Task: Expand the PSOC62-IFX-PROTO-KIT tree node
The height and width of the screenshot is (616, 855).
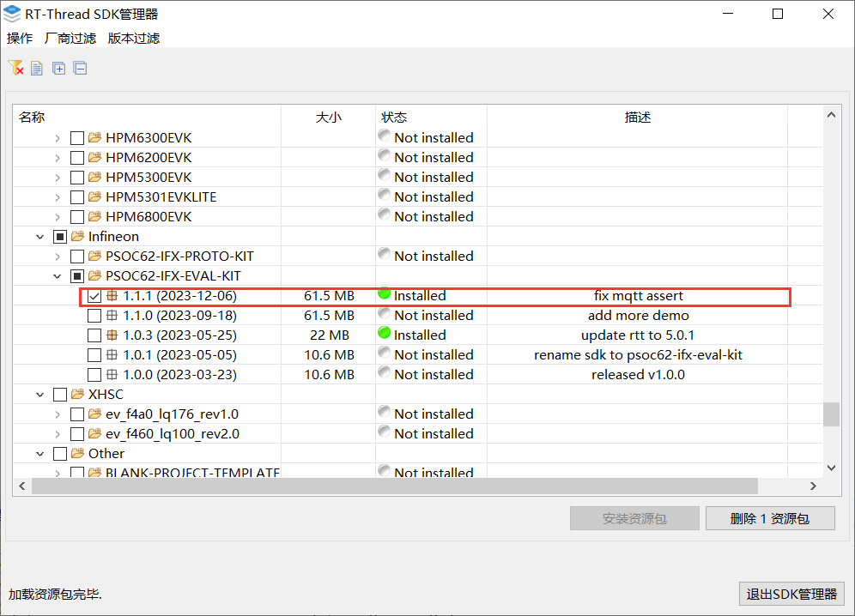Action: (58, 257)
